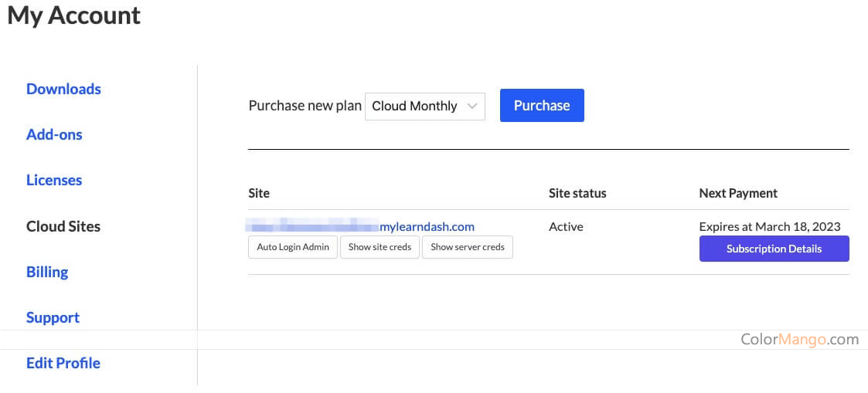Select Cloud Sites in the sidebar
Screen dimensions: 868x393
pyautogui.click(x=63, y=226)
